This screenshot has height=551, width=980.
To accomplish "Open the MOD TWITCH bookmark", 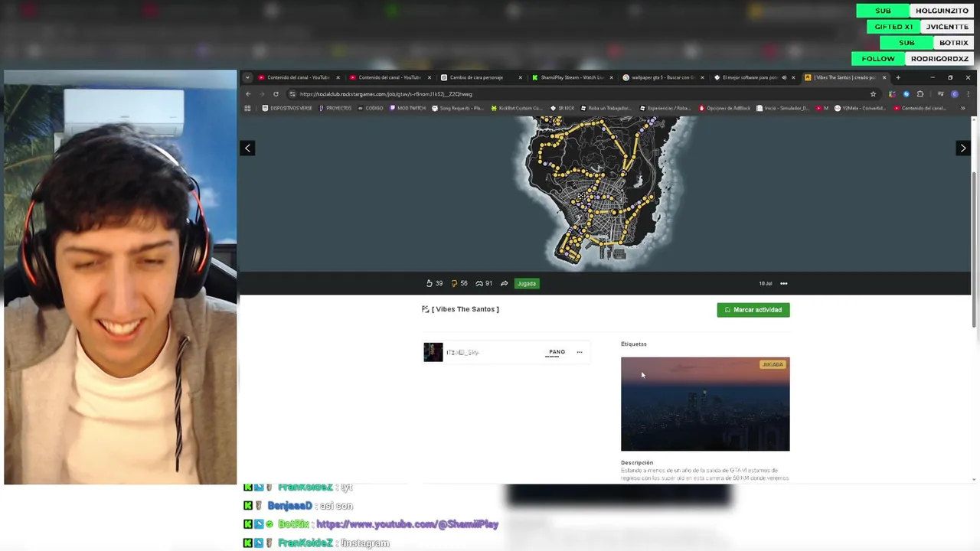I will [407, 108].
